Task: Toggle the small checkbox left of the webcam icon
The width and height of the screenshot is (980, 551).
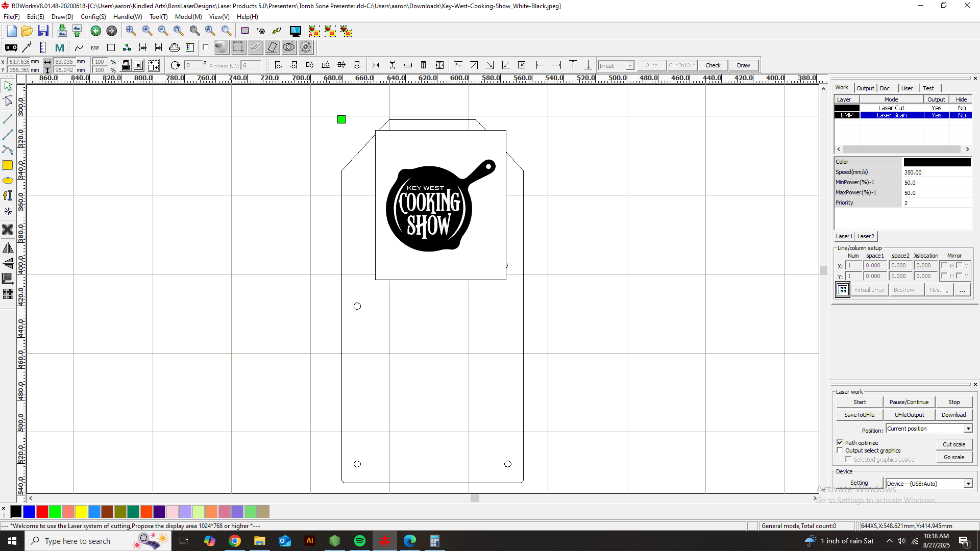Action: [206, 47]
